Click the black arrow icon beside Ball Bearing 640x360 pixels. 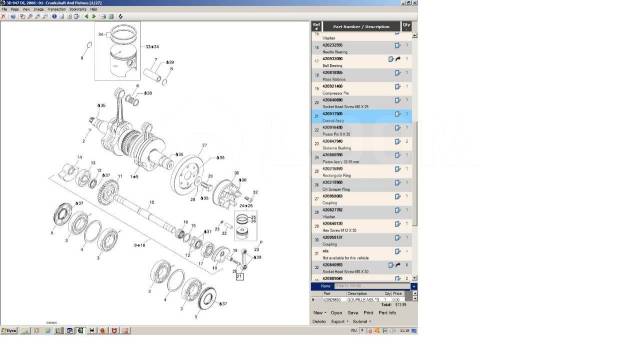[398, 59]
